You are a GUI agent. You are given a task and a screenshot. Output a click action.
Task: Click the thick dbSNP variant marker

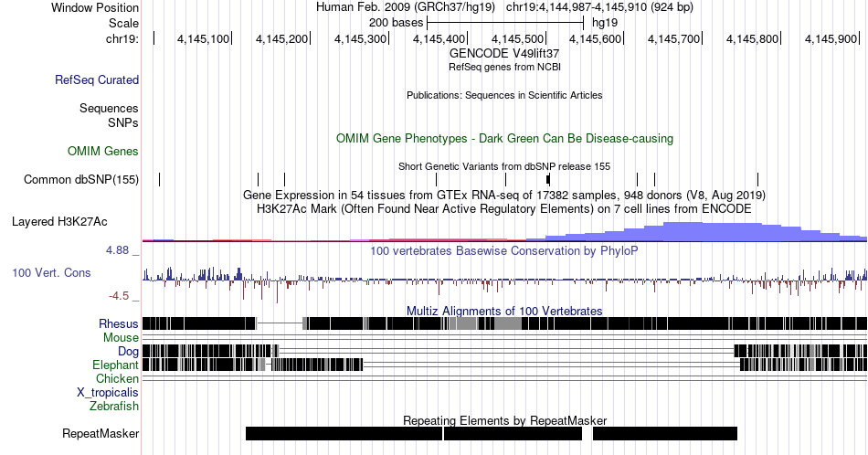pos(548,179)
